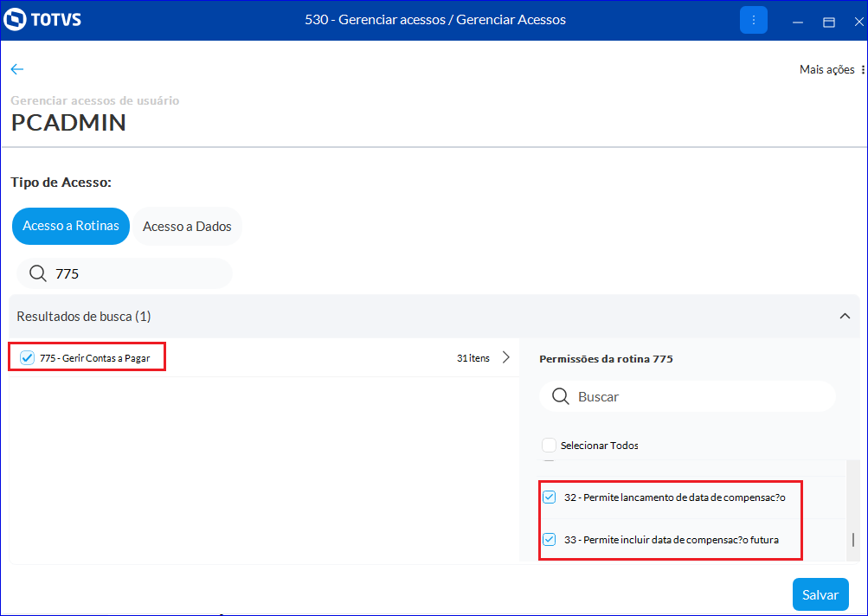Switch to Acesso a Dados tab
This screenshot has width=868, height=616.
click(187, 227)
